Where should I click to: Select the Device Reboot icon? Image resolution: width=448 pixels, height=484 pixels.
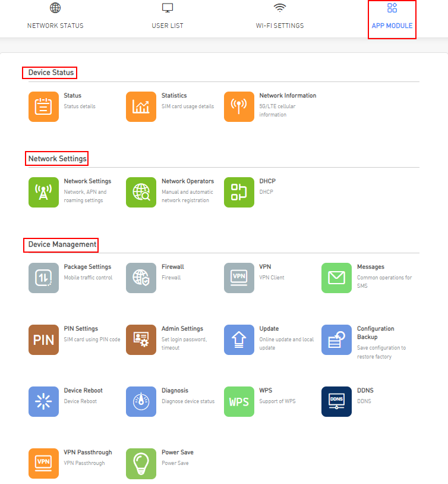[43, 401]
